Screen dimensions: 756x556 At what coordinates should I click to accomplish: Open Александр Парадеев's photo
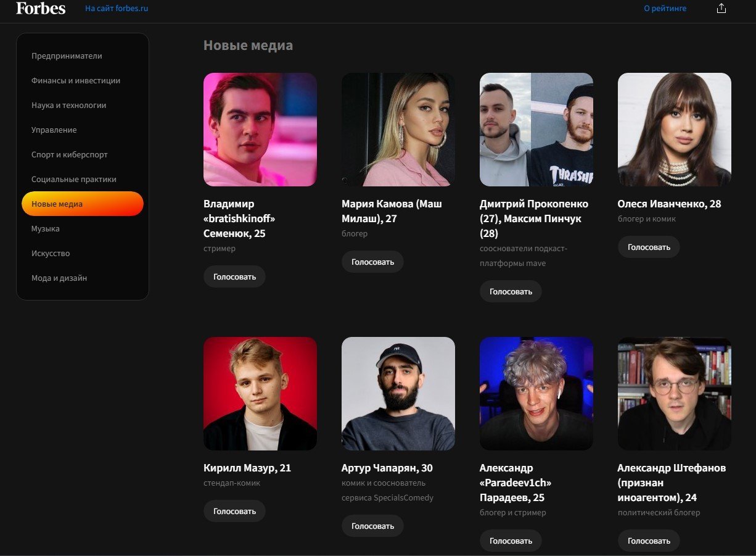click(536, 394)
